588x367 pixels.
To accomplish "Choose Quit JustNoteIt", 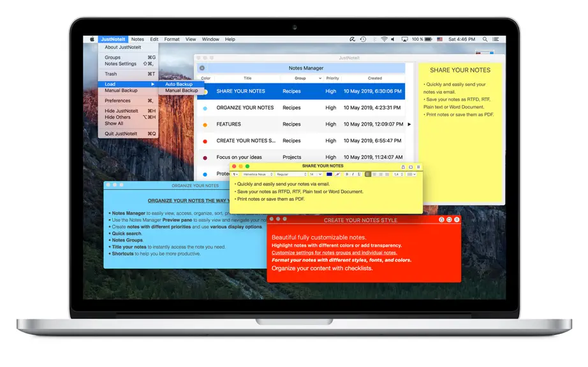I will click(128, 134).
